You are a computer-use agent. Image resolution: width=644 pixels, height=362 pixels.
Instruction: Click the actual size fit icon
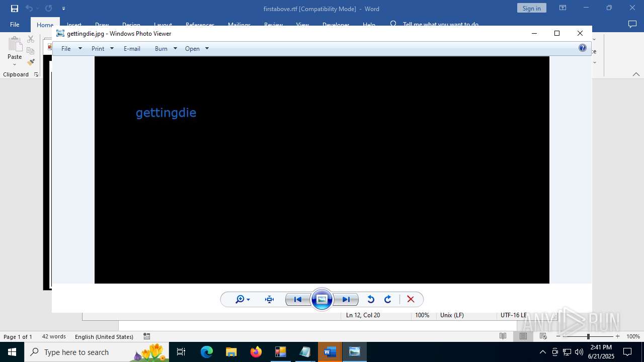click(270, 300)
